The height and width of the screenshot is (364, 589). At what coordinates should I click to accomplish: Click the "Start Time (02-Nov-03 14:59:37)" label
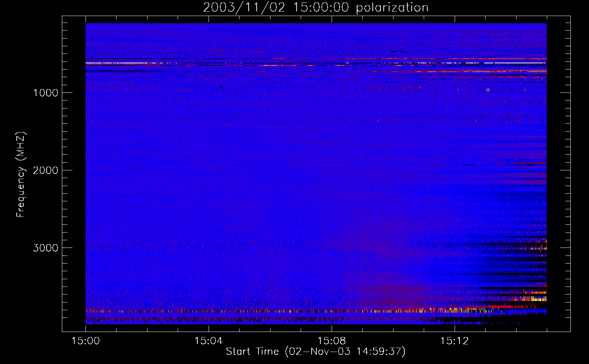click(x=316, y=352)
